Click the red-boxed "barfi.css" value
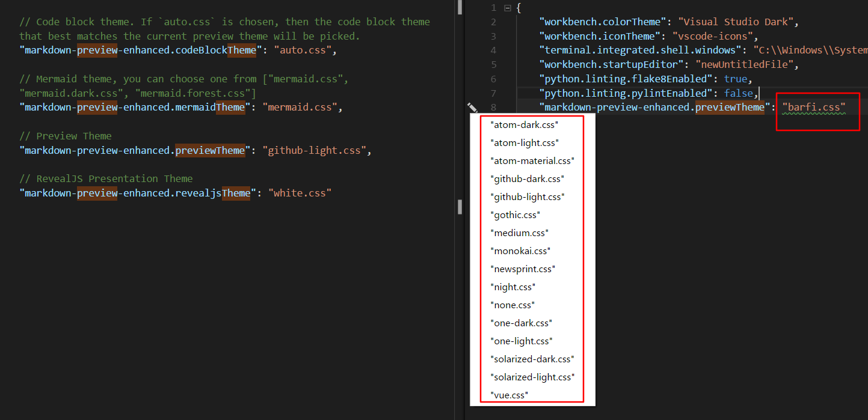Viewport: 868px width, 420px height. 814,107
